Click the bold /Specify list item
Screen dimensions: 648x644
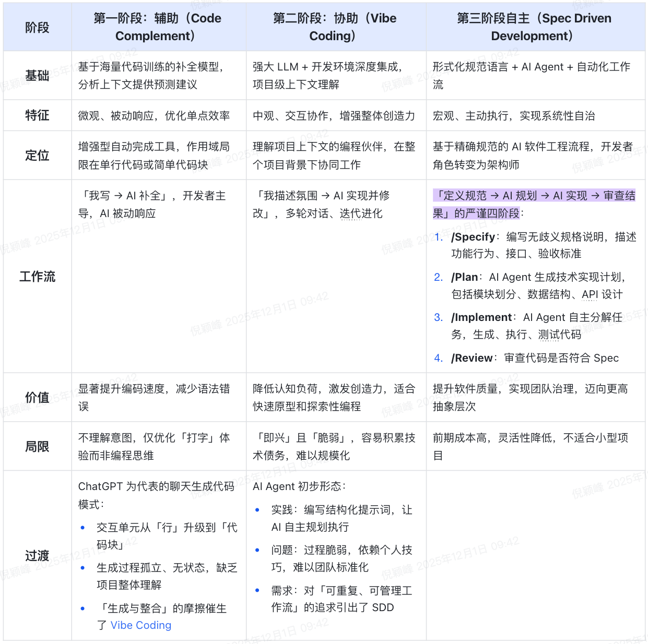point(473,237)
